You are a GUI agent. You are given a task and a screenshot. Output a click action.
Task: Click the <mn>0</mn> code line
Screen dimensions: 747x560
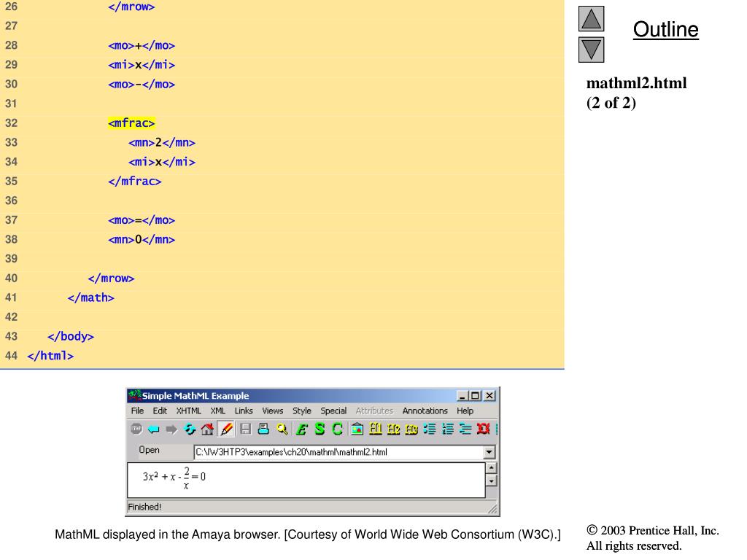[142, 239]
